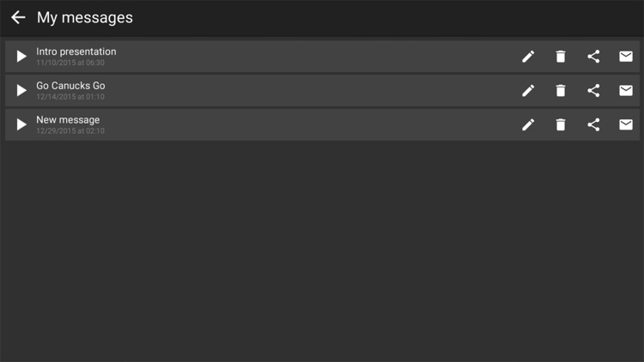Play the Go Canucks Go message
This screenshot has width=644, height=362.
(x=21, y=90)
